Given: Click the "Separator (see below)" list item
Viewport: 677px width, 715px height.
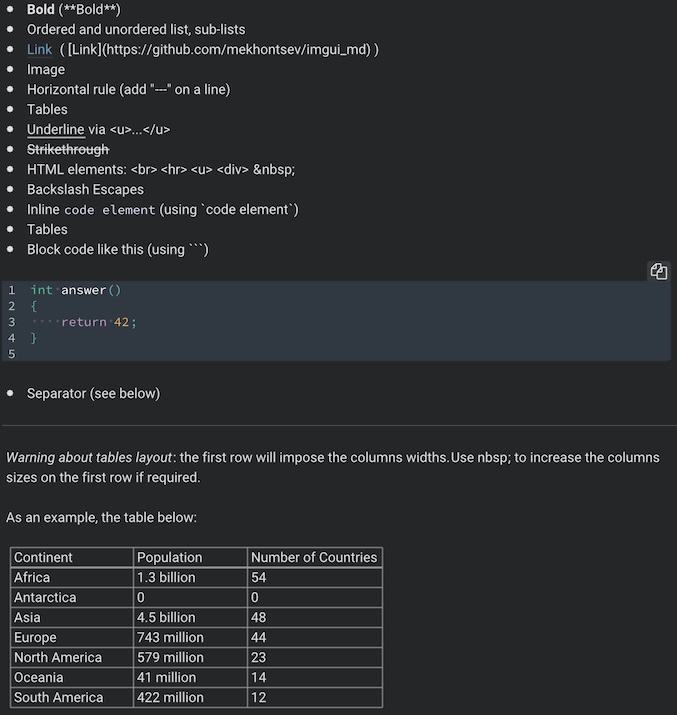Looking at the screenshot, I should tap(93, 393).
